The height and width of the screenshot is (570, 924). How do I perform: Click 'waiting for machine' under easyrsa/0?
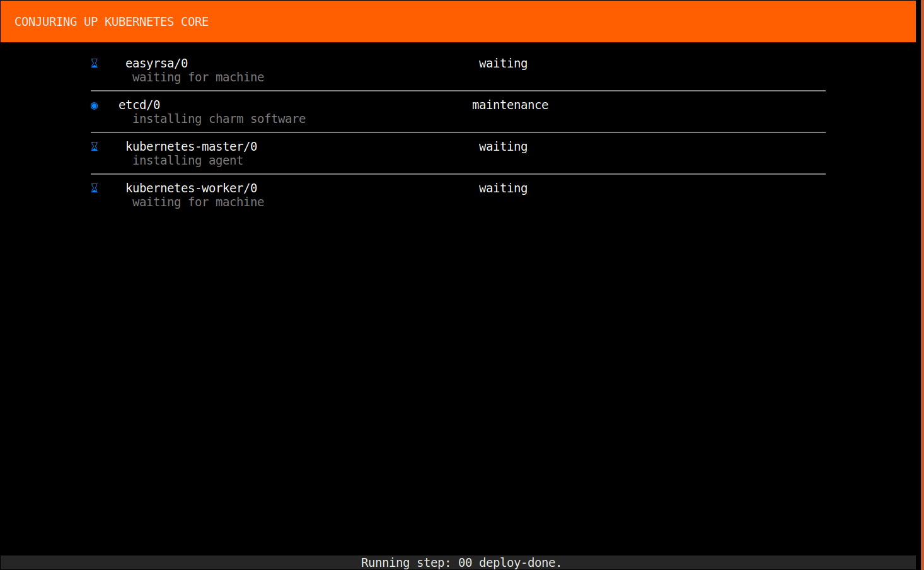198,77
